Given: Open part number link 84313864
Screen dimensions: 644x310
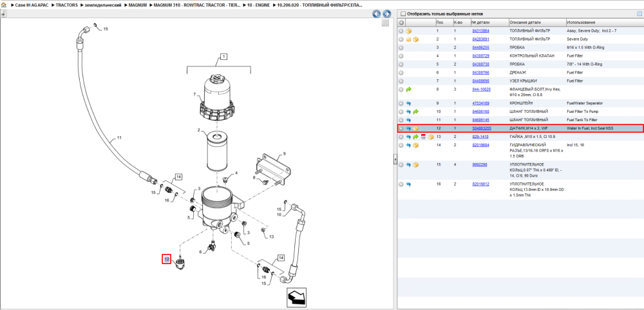Looking at the screenshot, I should (480, 31).
